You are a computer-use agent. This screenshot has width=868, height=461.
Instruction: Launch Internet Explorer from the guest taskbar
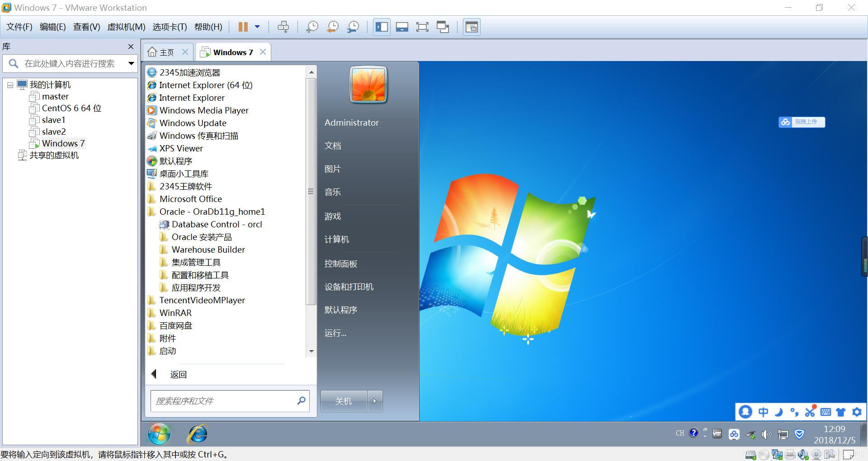pyautogui.click(x=198, y=434)
